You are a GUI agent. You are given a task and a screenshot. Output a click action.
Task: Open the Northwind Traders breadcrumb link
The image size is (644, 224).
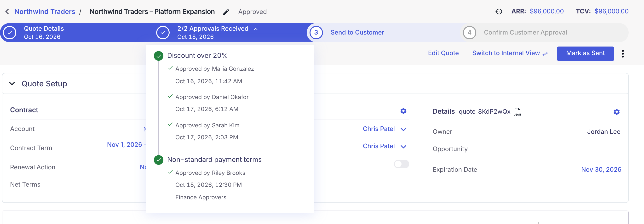(x=45, y=12)
